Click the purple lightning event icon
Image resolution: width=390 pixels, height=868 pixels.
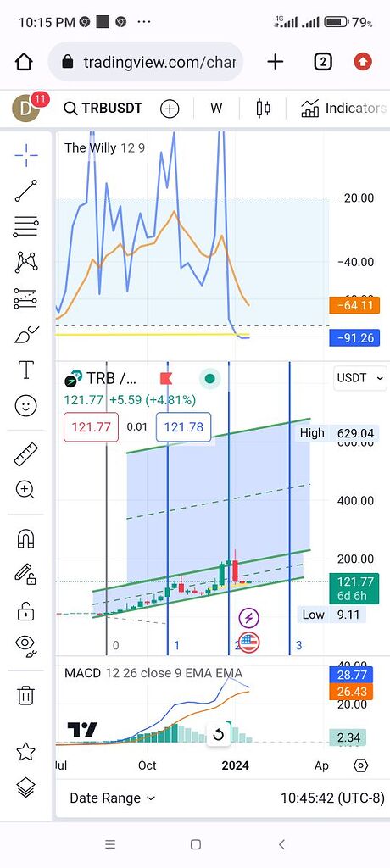coord(248,617)
